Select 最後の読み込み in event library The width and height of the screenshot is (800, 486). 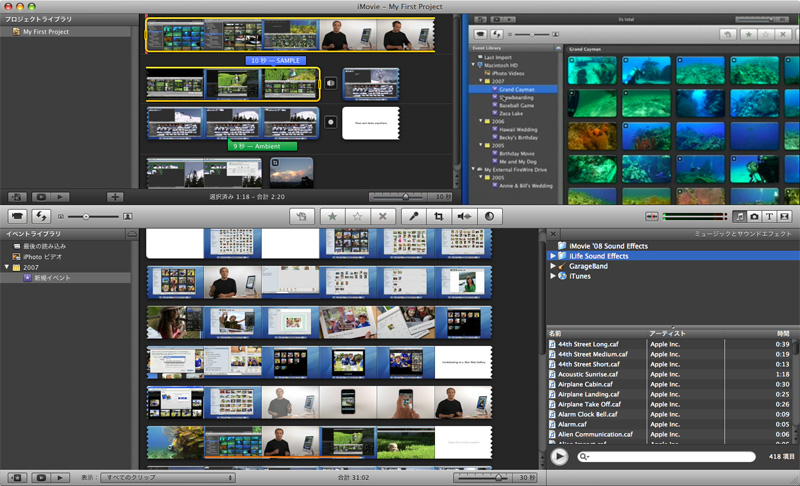[x=44, y=246]
